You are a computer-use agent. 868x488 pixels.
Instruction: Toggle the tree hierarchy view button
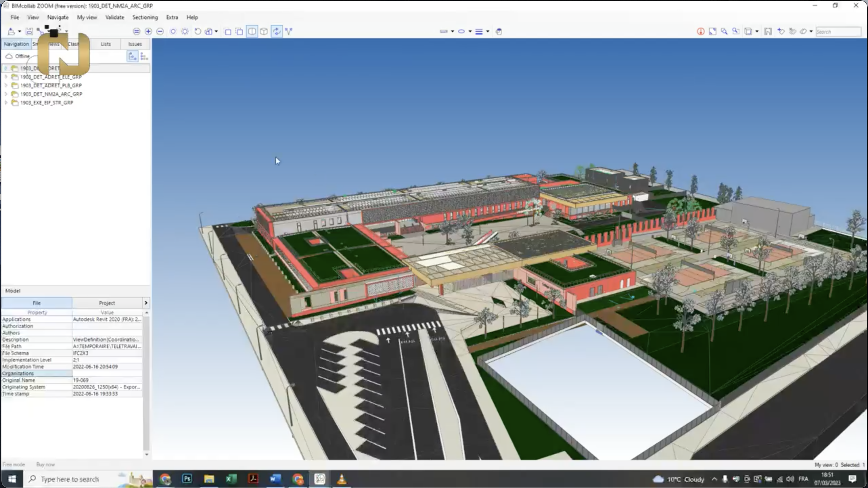tap(132, 57)
